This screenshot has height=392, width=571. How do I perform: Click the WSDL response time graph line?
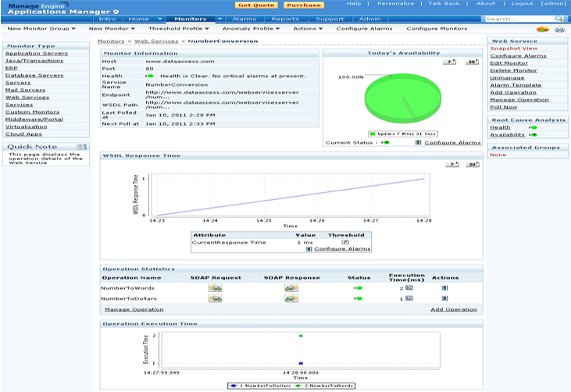(291, 197)
